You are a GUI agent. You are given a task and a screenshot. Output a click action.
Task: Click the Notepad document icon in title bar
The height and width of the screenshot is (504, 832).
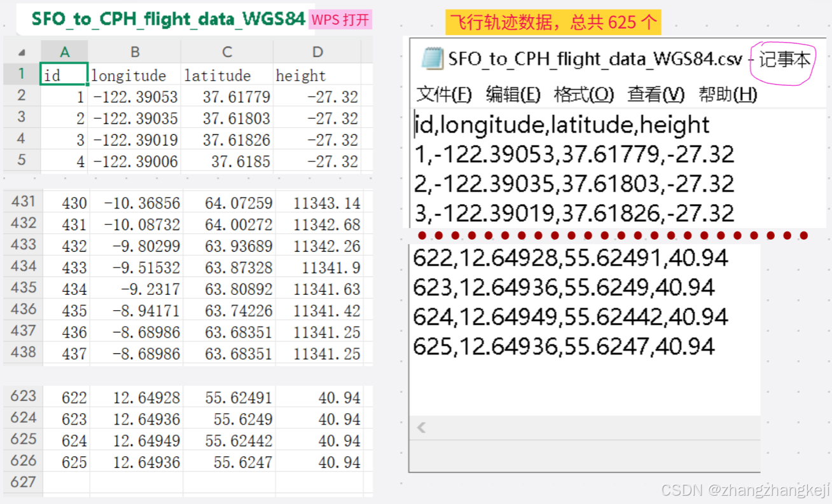tap(432, 58)
